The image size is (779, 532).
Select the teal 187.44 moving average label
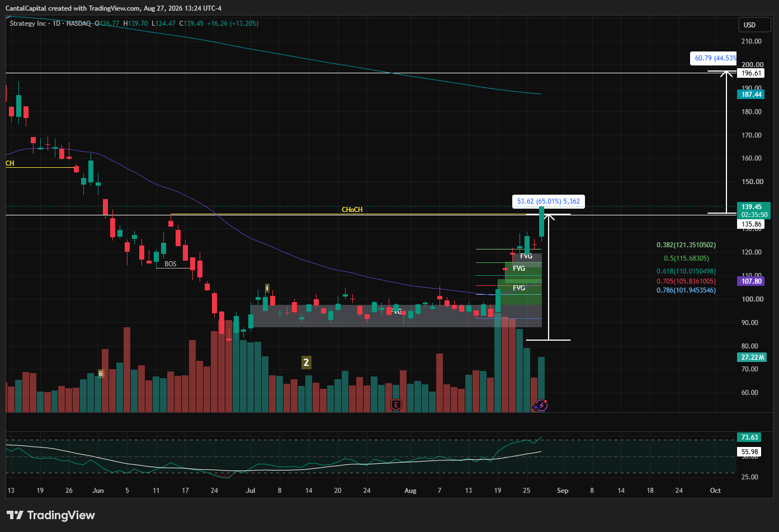pyautogui.click(x=751, y=95)
